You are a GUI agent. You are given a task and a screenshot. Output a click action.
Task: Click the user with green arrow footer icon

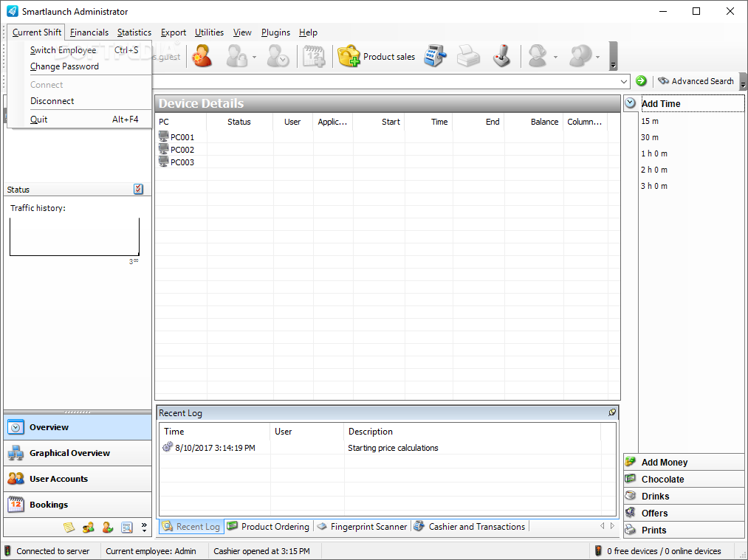point(108,527)
